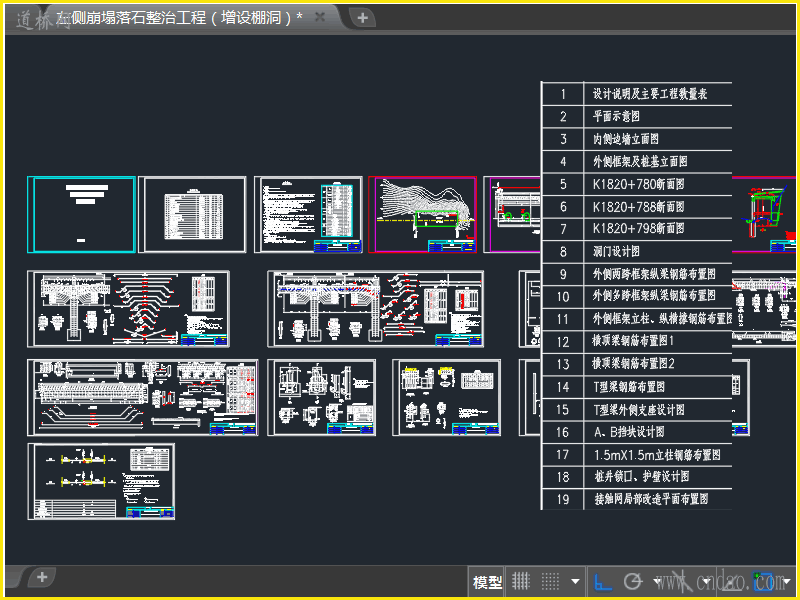Toggle polar tracking circle icon
Viewport: 800px width, 600px height.
point(633,581)
